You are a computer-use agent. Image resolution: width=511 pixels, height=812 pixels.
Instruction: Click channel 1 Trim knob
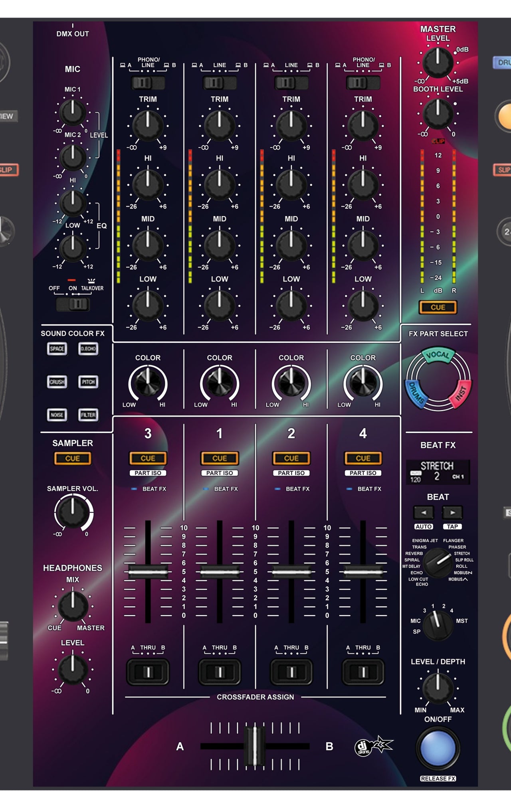click(x=220, y=126)
